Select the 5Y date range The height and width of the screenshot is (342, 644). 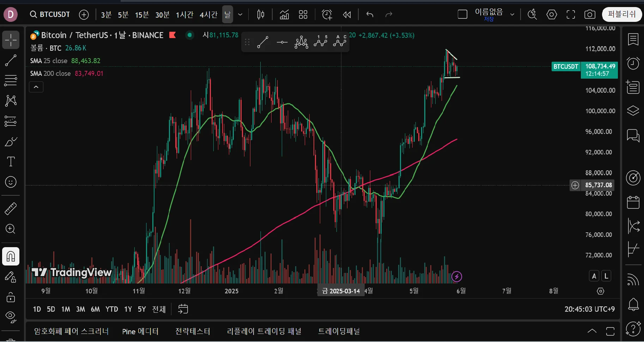coord(142,309)
